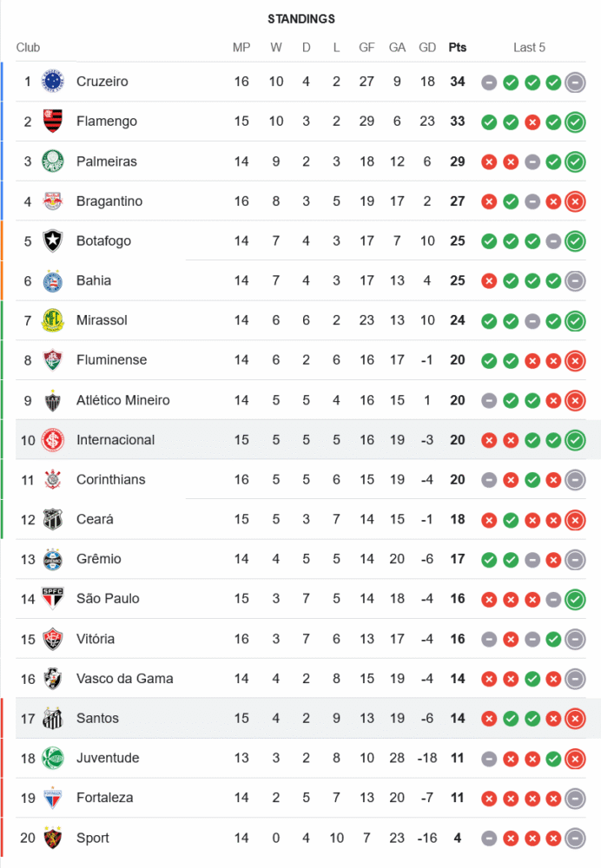Click the Grêmio club crest icon
Viewport: 601px width, 868px height.
tap(53, 559)
